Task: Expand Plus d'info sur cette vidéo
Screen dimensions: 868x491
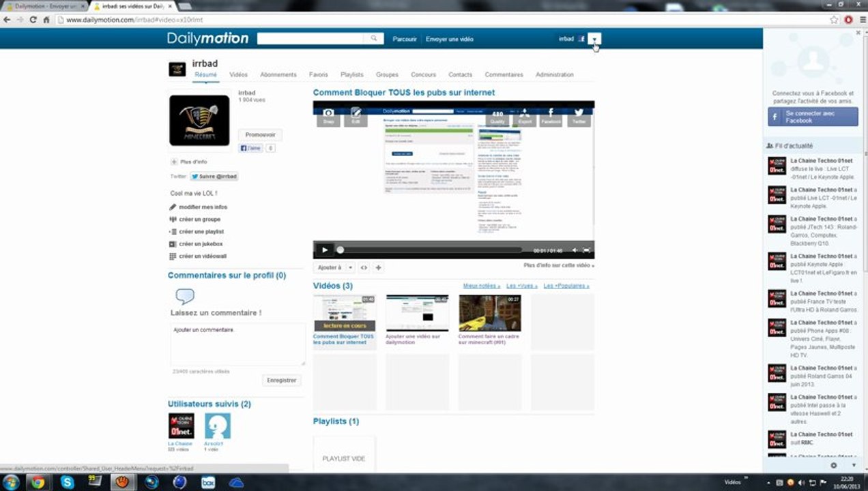Action: point(559,265)
